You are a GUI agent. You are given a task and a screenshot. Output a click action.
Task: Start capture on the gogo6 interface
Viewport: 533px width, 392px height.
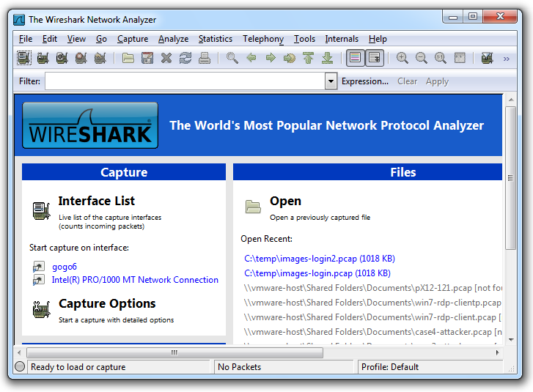tap(64, 267)
